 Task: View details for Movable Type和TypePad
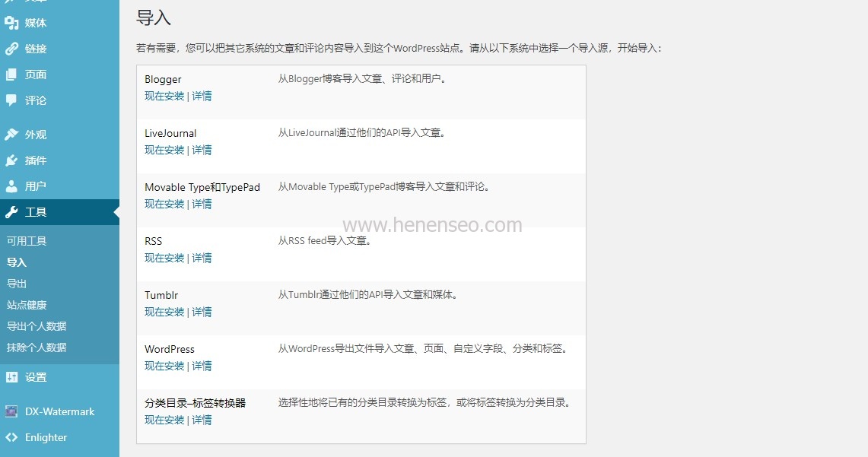click(202, 204)
